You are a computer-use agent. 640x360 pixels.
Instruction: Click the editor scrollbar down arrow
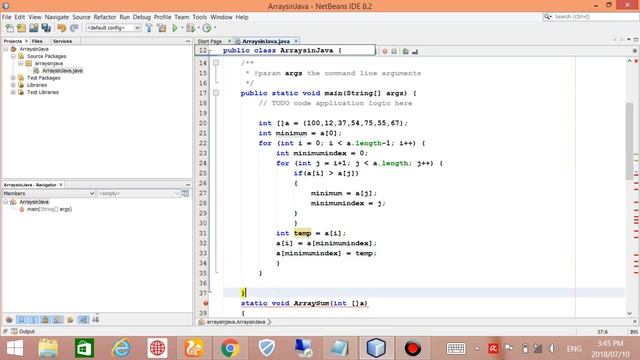(629, 313)
